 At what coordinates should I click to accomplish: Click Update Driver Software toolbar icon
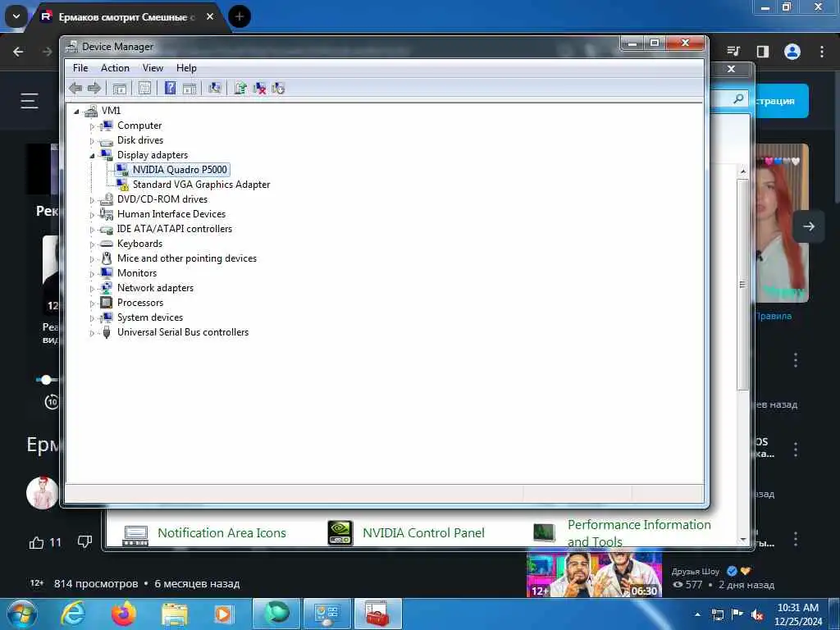tap(240, 88)
